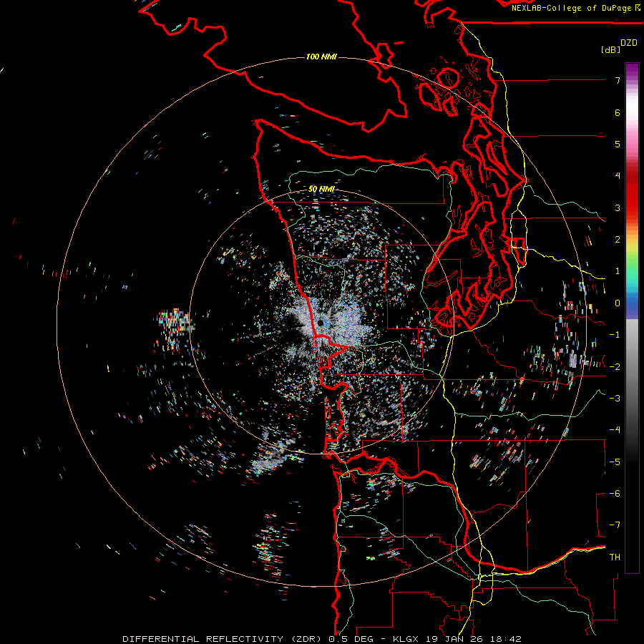Click the '3' value on color scale
This screenshot has height=644, width=644.
(618, 208)
